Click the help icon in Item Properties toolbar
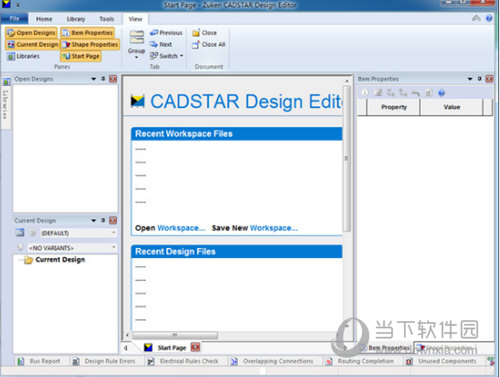This screenshot has height=377, width=500. pos(441,93)
